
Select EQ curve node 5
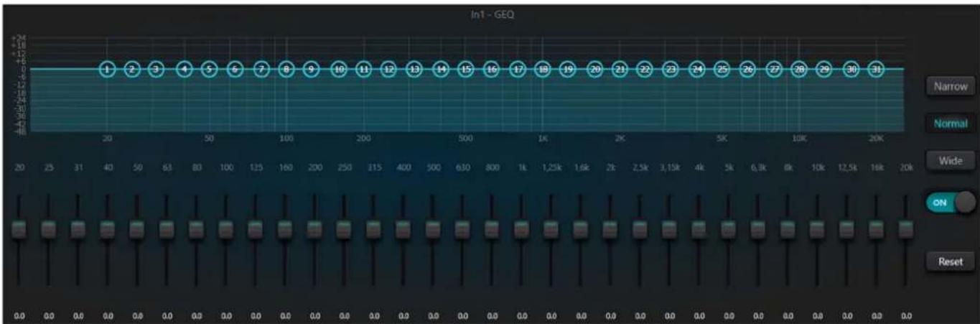pyautogui.click(x=209, y=70)
